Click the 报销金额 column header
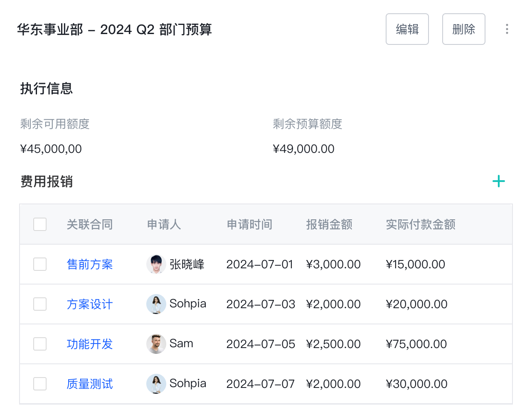Screen dimensions: 532x417 (329, 224)
